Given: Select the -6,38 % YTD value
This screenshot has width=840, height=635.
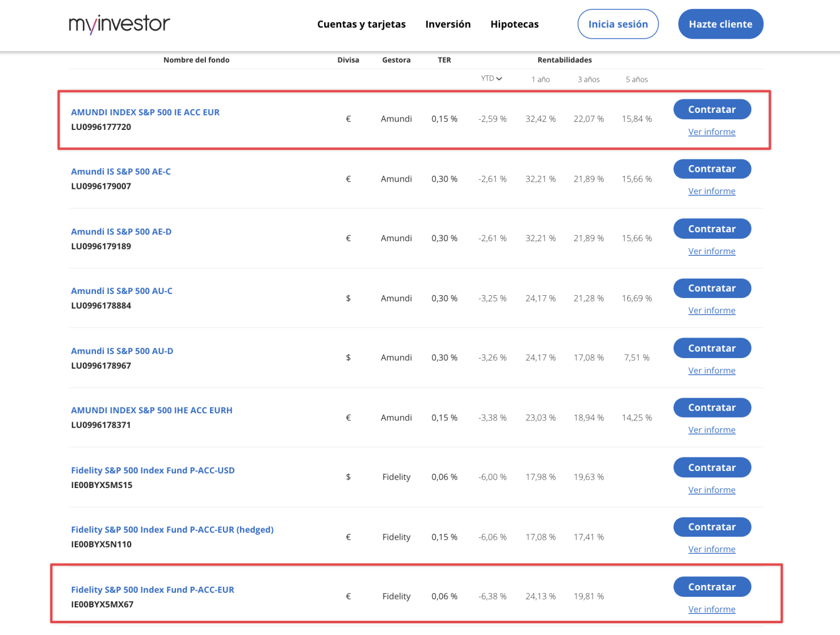Looking at the screenshot, I should [x=492, y=596].
